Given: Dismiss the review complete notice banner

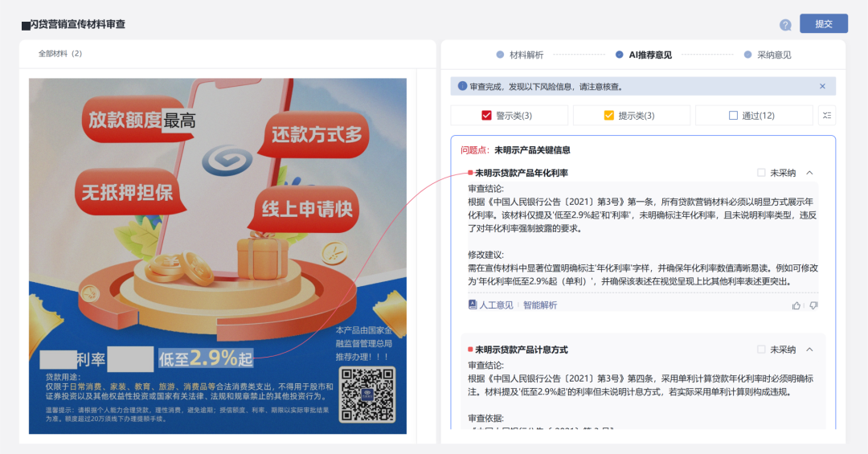Looking at the screenshot, I should tap(822, 86).
